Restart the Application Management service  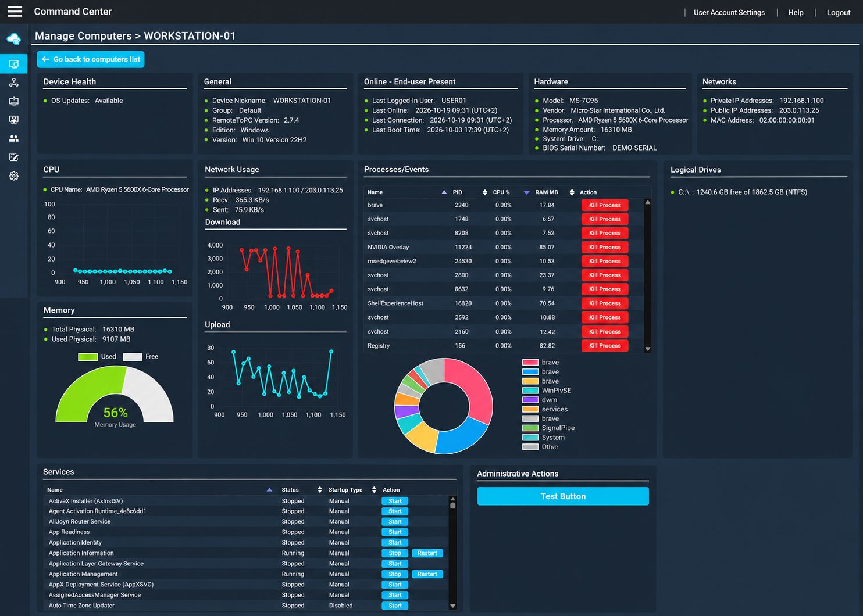click(x=427, y=574)
